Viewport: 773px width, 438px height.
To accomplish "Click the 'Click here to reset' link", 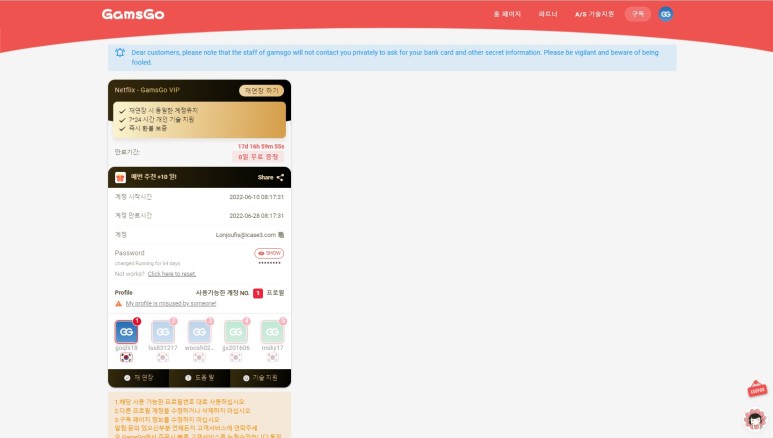I will (x=172, y=274).
